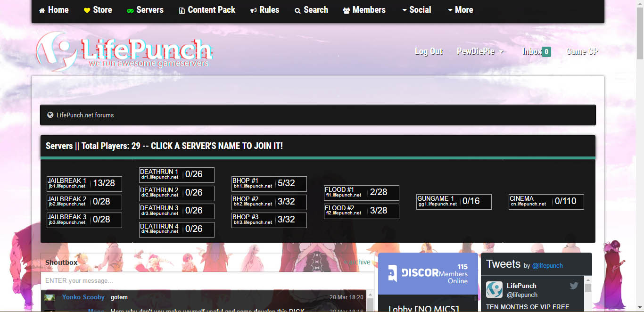Screen dimensions: 644x312
Task: Click the 'Lobby [NO MICS]' Discord channel
Action: point(423,309)
